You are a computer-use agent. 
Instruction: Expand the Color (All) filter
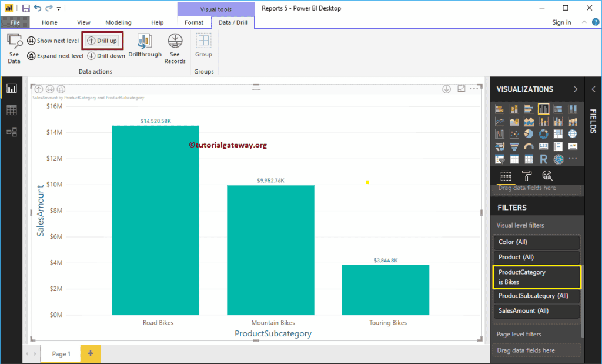[x=536, y=242]
